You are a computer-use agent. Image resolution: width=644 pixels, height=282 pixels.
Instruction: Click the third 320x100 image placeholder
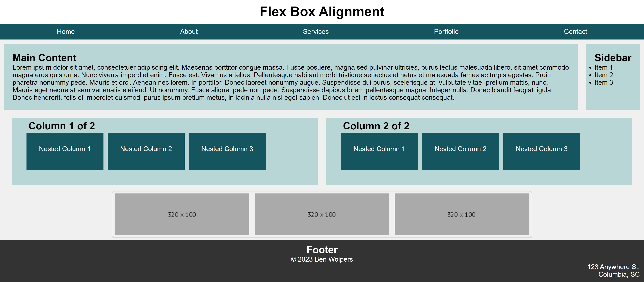pos(461,214)
